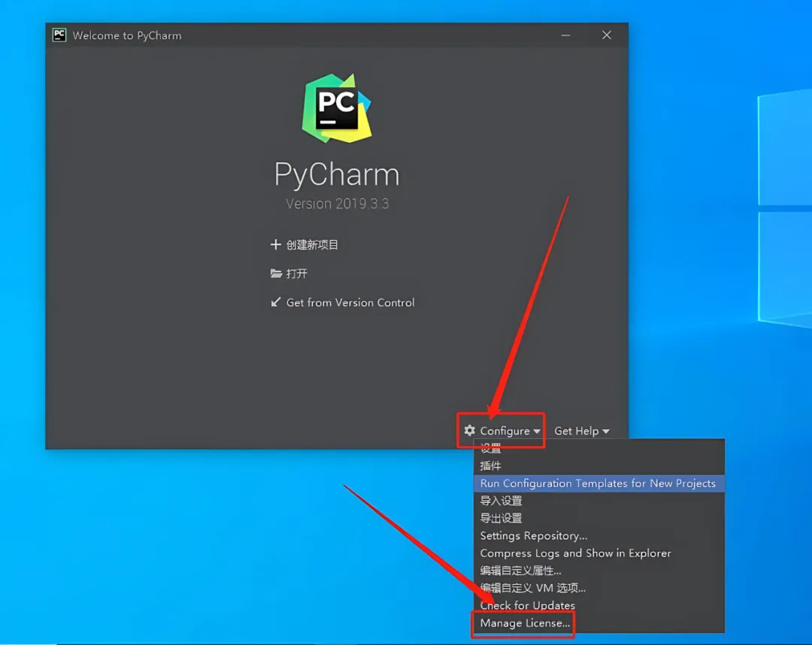This screenshot has height=645, width=812.
Task: Click the arrow icon for Get from Version Control
Action: click(x=276, y=301)
